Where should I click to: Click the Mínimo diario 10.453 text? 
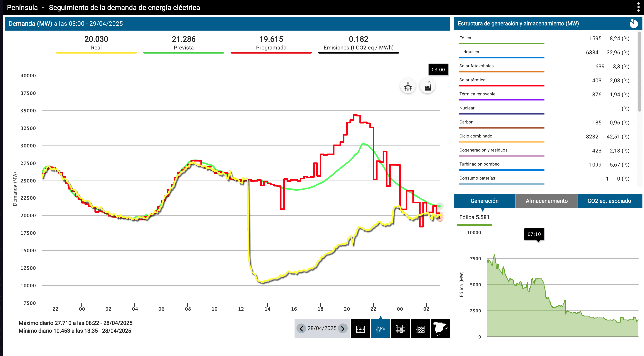tap(75, 331)
